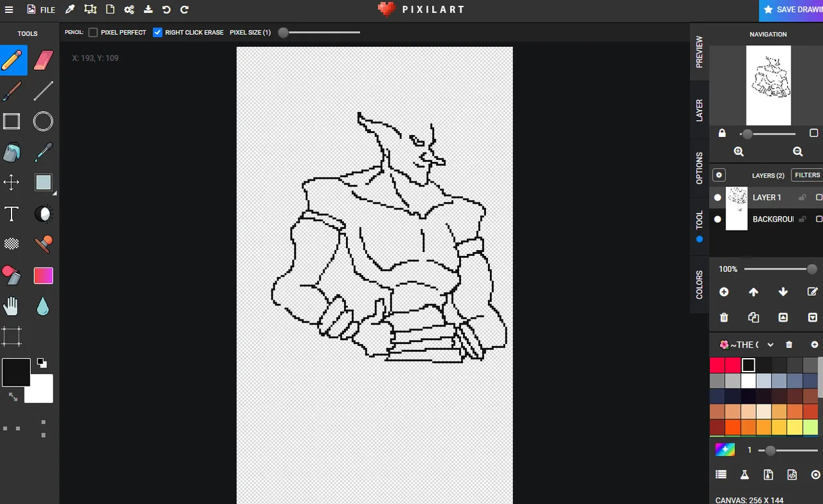Screen dimensions: 823x504
Task: Choose the Blur droplet tool
Action: point(43,306)
